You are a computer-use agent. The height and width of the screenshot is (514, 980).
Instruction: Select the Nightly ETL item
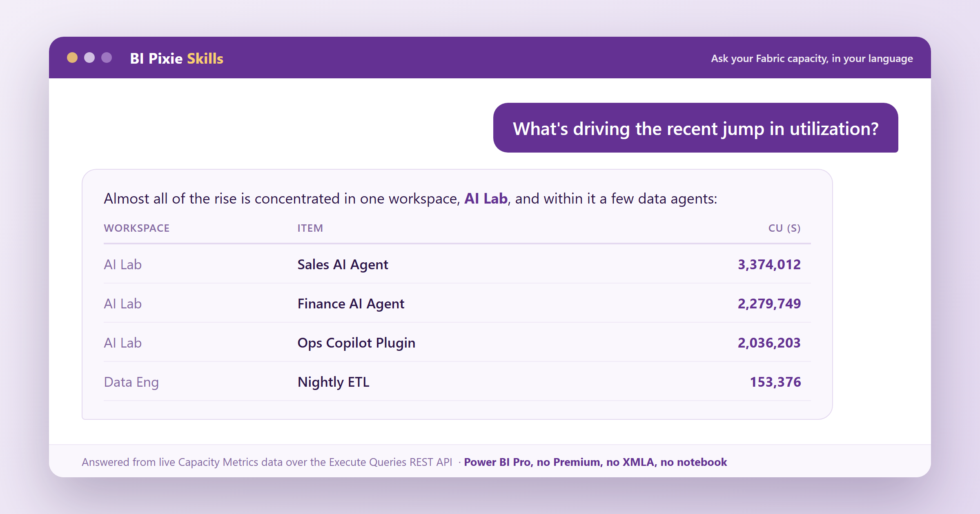pyautogui.click(x=333, y=382)
